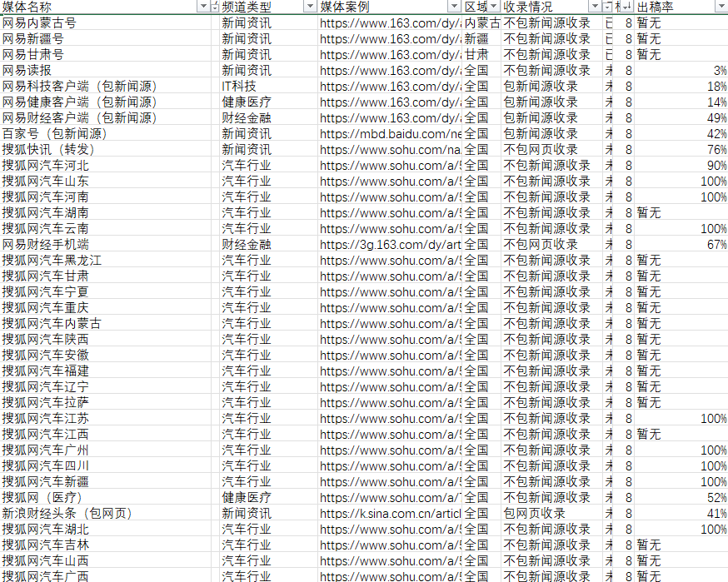728x582 pixels.
Task: Select the 甘肃 region cell
Action: click(482, 54)
